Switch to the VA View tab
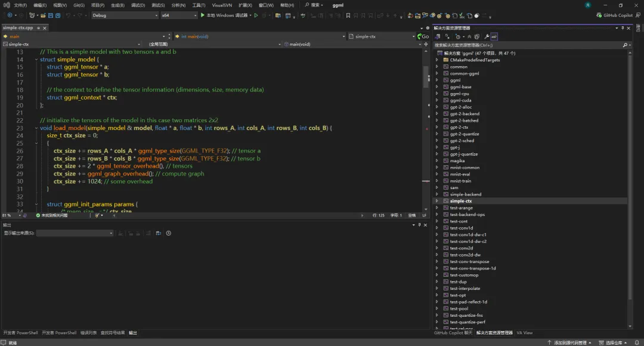 tap(524, 333)
